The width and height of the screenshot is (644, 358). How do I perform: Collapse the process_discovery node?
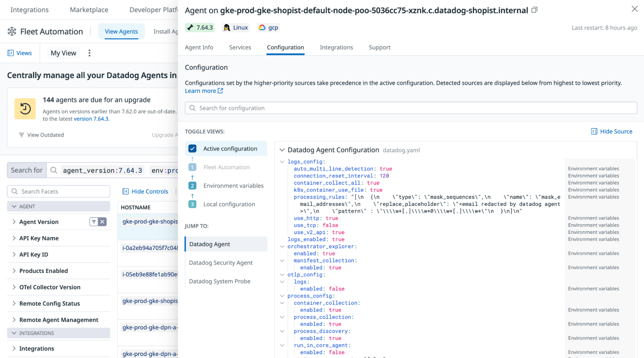point(282,331)
